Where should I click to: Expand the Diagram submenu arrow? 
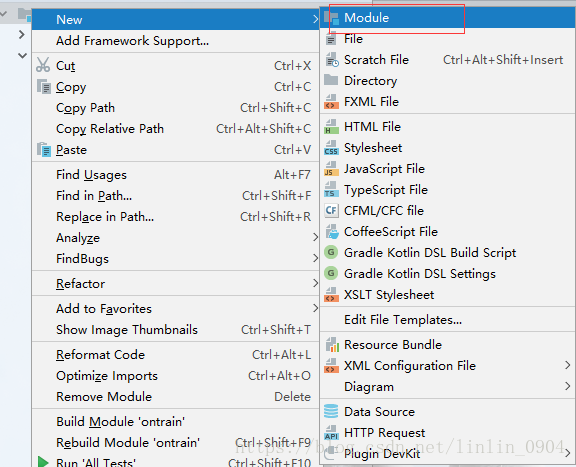(x=568, y=386)
